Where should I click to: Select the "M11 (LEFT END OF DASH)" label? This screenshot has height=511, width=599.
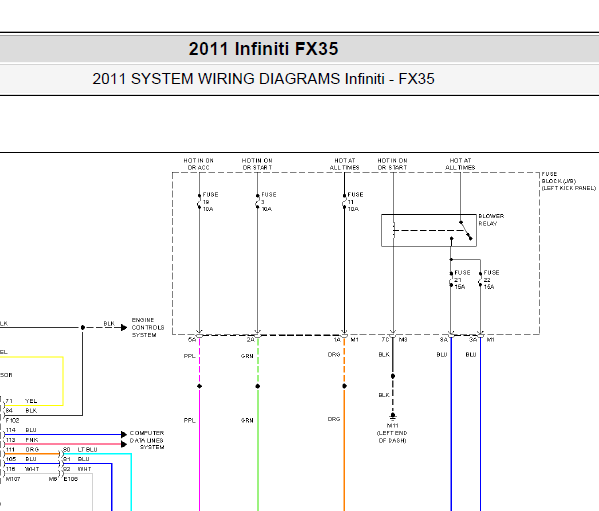[x=392, y=433]
